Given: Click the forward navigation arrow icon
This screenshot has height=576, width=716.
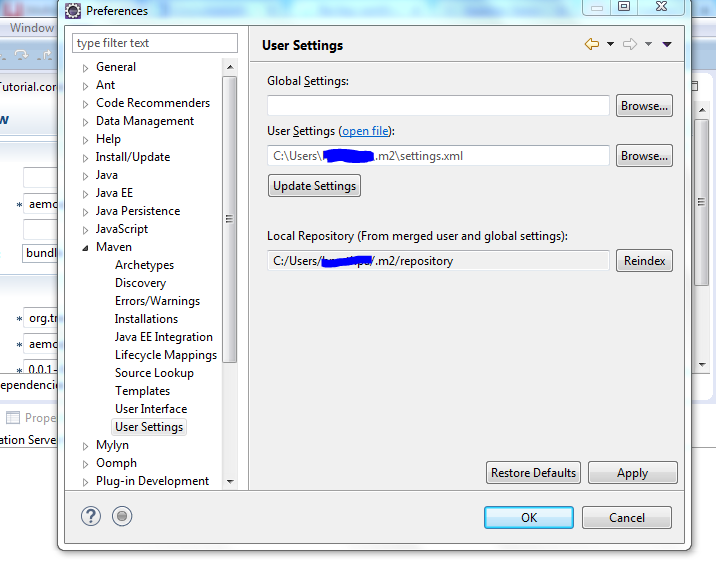Looking at the screenshot, I should pos(630,44).
